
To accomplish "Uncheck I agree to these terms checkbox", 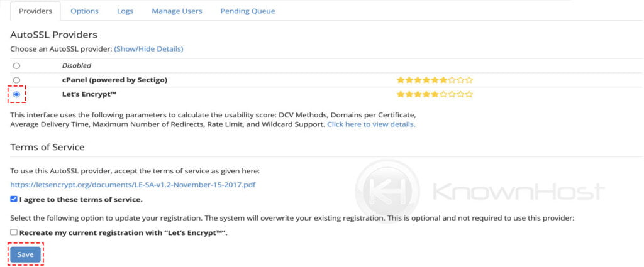I will tap(14, 199).
